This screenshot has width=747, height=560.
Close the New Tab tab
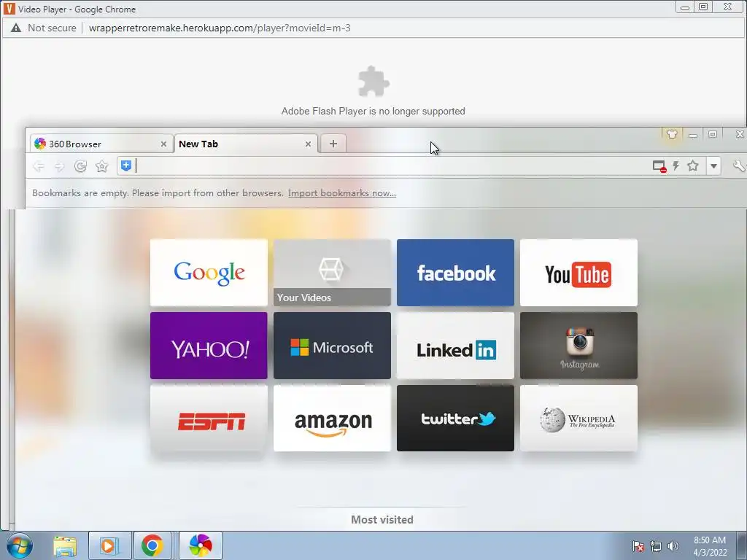point(308,144)
